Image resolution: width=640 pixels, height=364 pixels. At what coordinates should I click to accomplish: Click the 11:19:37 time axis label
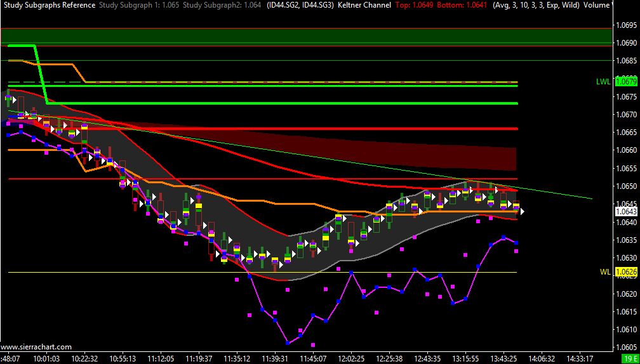[199, 358]
